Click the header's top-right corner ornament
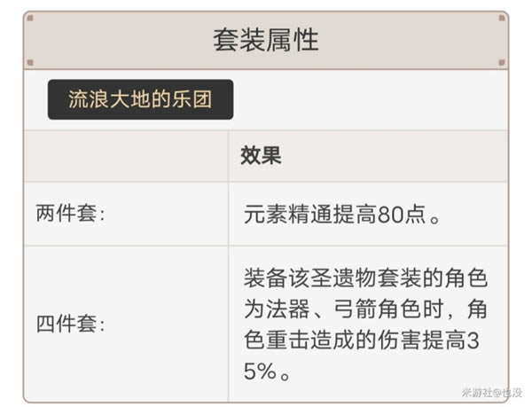The image size is (532, 407). pos(502,18)
